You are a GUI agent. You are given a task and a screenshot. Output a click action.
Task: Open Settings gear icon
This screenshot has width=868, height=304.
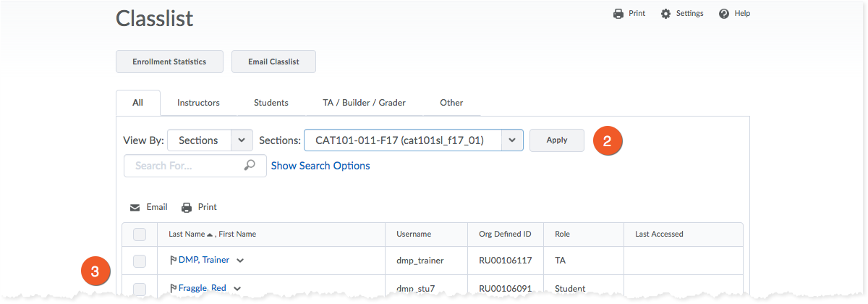pos(665,14)
